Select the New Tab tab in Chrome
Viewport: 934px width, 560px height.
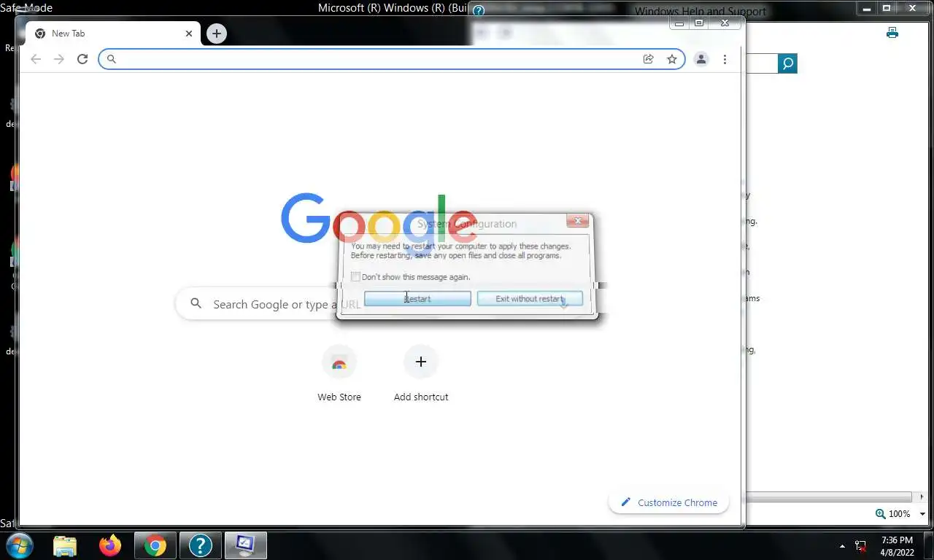(112, 34)
